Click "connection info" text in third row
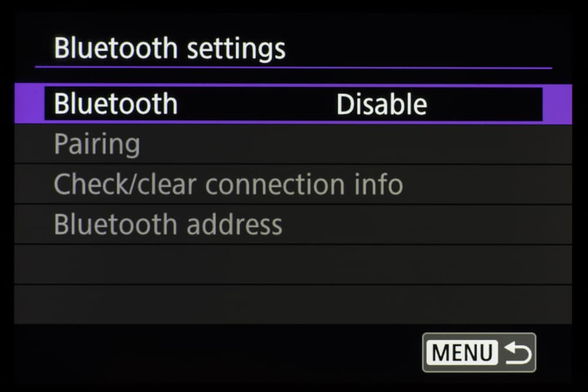 coord(303,184)
